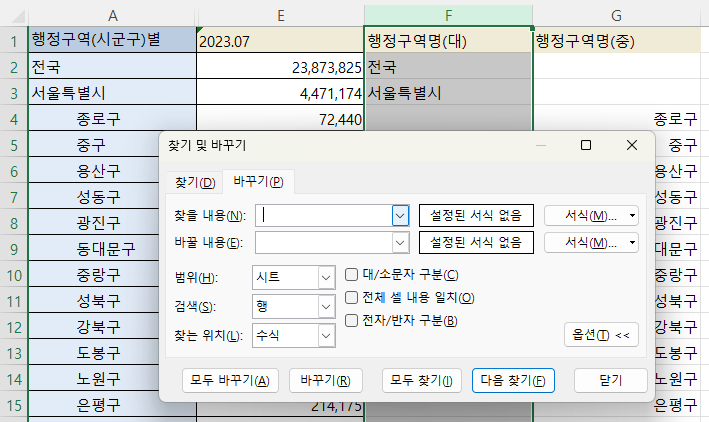
Task: Enable 전체 셀 내용 일치 checkbox
Action: (351, 298)
